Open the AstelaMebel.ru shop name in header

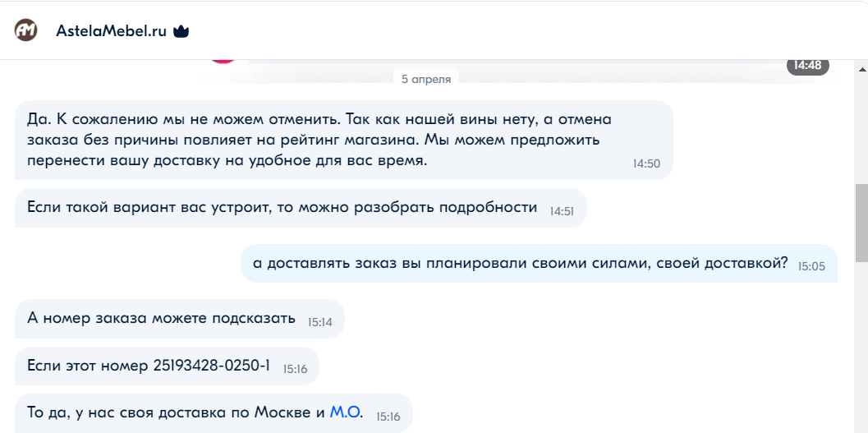pyautogui.click(x=111, y=32)
